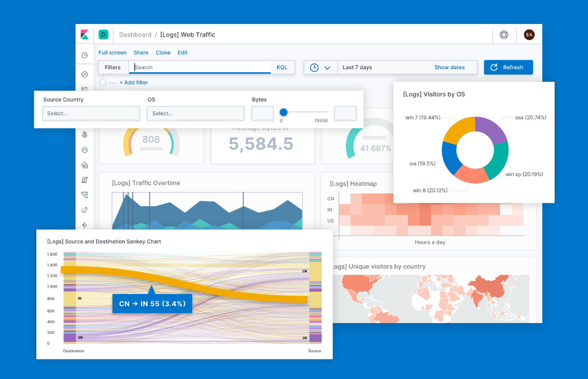
Task: Click the ios (19.5%) label
Action: [422, 163]
